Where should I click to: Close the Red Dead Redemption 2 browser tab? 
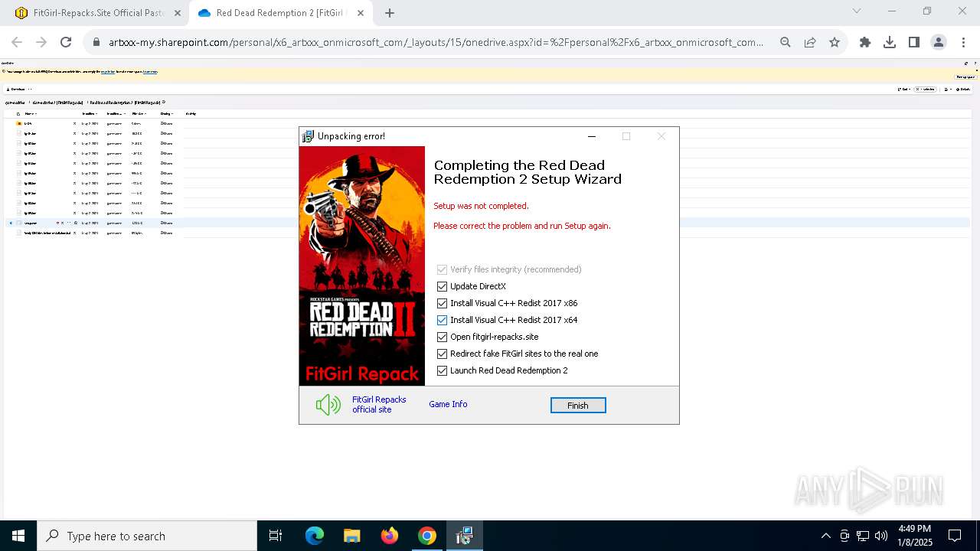(x=361, y=13)
